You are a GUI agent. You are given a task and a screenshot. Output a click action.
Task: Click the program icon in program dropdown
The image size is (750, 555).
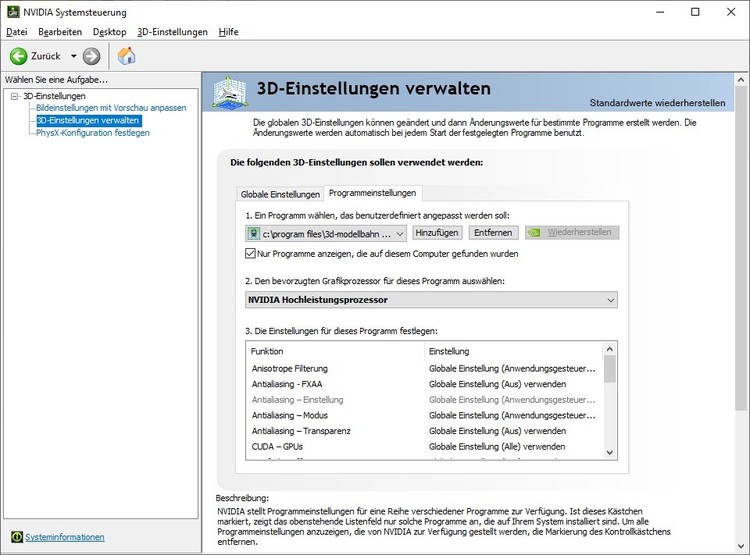click(253, 233)
